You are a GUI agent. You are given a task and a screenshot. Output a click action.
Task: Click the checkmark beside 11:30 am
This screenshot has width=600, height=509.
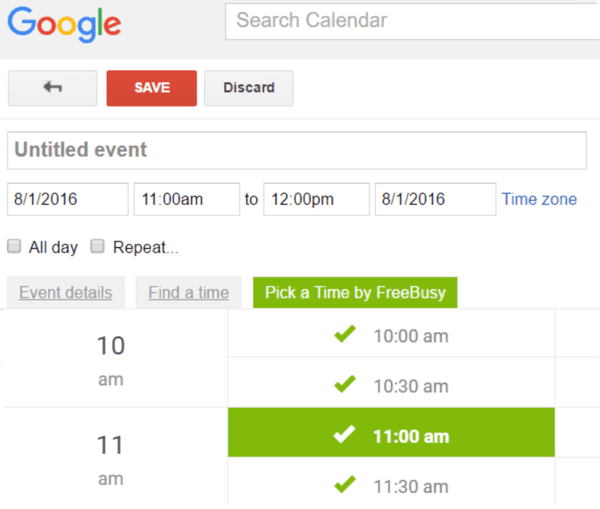pos(346,484)
